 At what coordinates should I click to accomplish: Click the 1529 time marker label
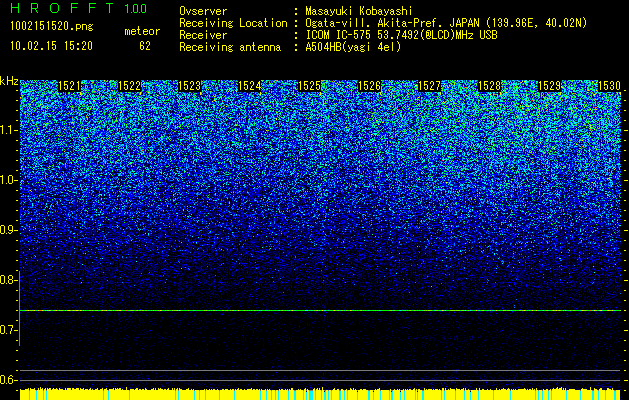[x=549, y=86]
